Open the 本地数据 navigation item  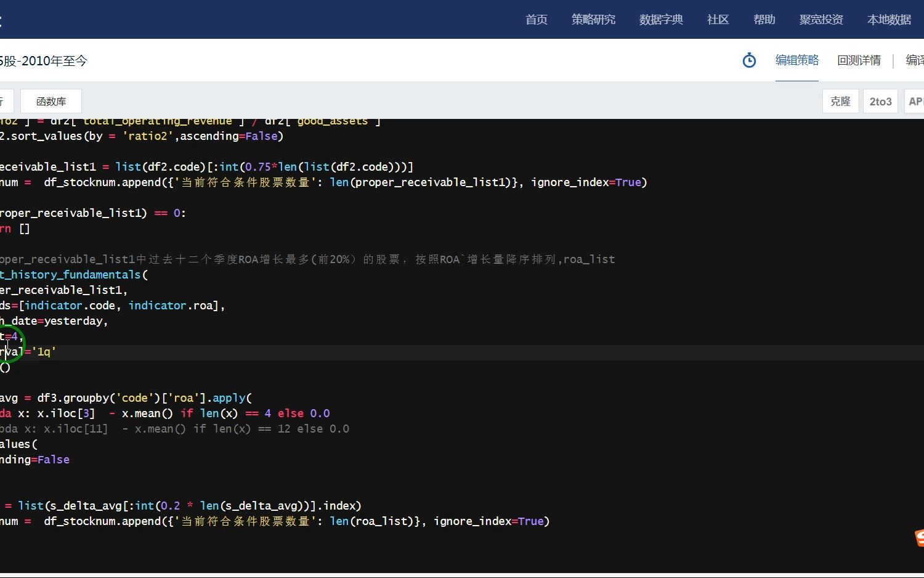889,20
